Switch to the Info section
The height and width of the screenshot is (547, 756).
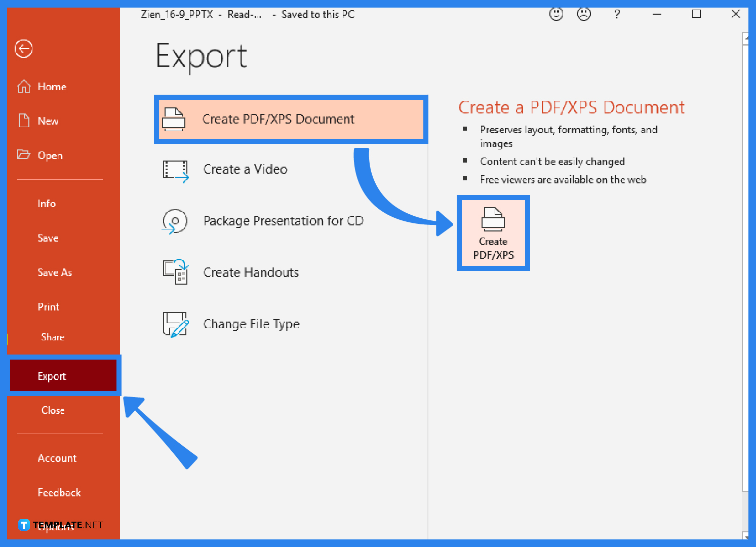(46, 204)
